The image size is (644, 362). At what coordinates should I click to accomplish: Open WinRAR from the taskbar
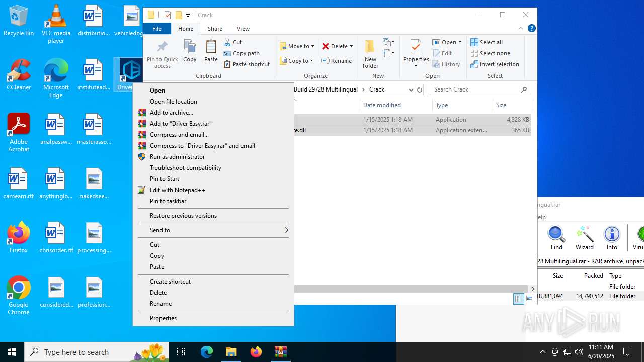click(280, 352)
